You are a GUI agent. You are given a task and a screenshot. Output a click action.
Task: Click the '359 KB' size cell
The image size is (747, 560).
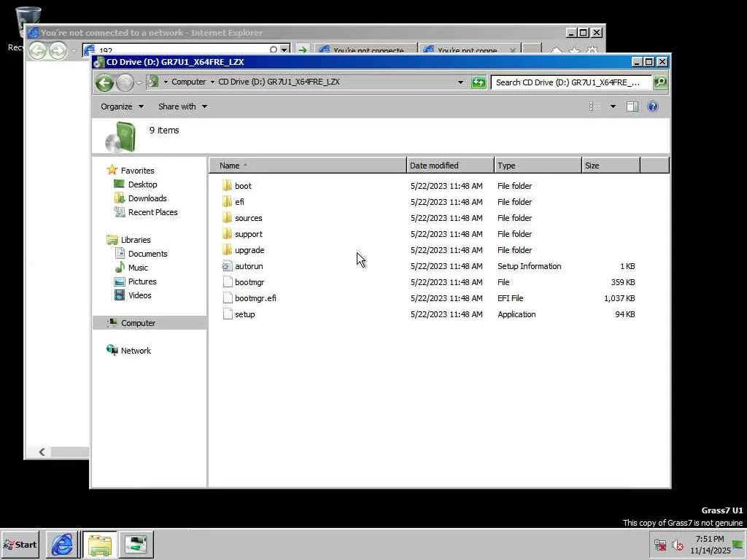[623, 282]
